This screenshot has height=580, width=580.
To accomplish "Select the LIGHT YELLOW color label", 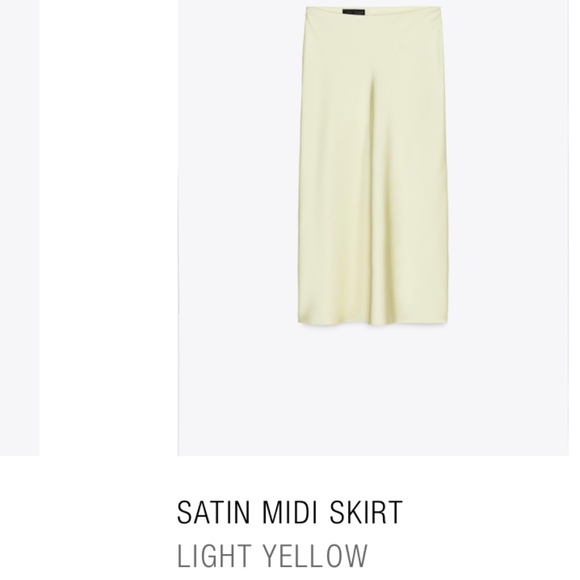I will click(x=273, y=555).
